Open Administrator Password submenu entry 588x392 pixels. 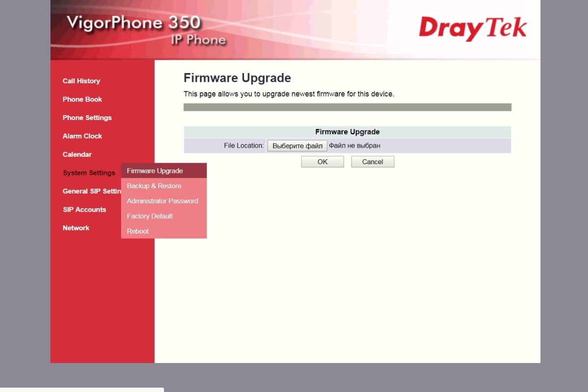(x=164, y=201)
